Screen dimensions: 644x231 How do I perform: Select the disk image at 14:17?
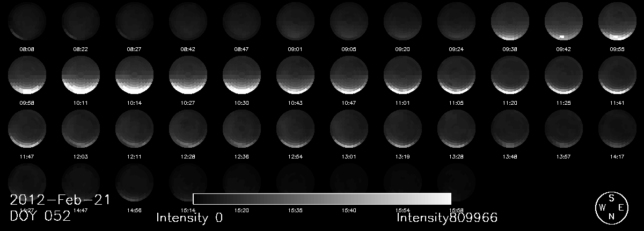click(x=617, y=129)
